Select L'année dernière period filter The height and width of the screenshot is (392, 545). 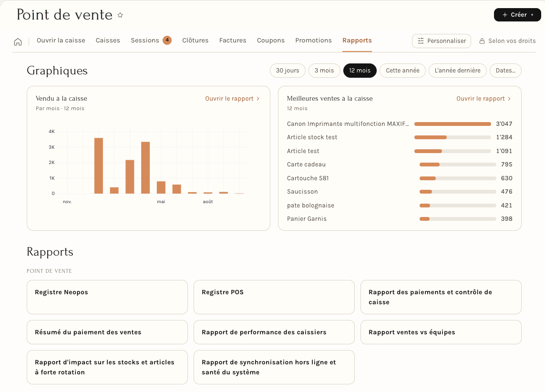tap(457, 71)
